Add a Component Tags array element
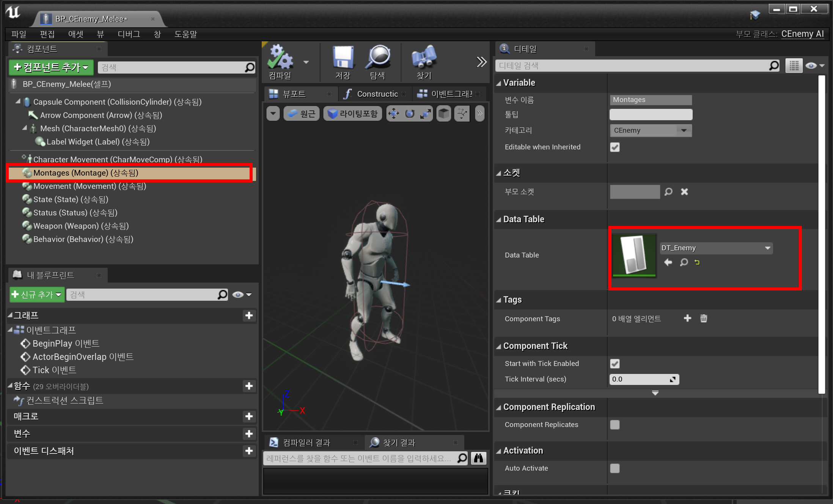This screenshot has width=833, height=504. [687, 319]
